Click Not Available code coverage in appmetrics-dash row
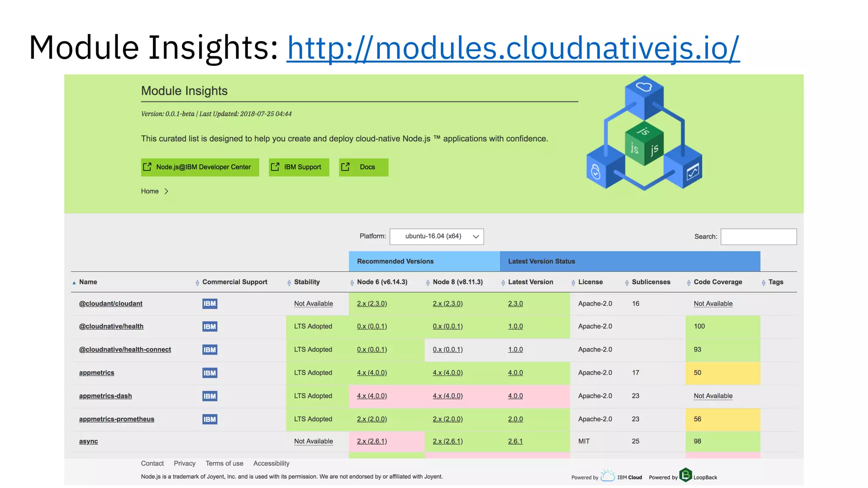The width and height of the screenshot is (868, 488). pos(713,396)
